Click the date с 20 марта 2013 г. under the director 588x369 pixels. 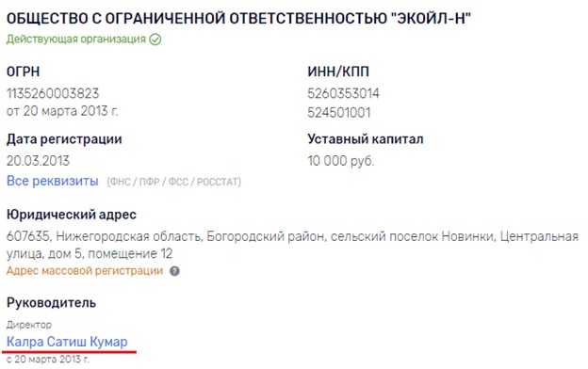coord(48,360)
